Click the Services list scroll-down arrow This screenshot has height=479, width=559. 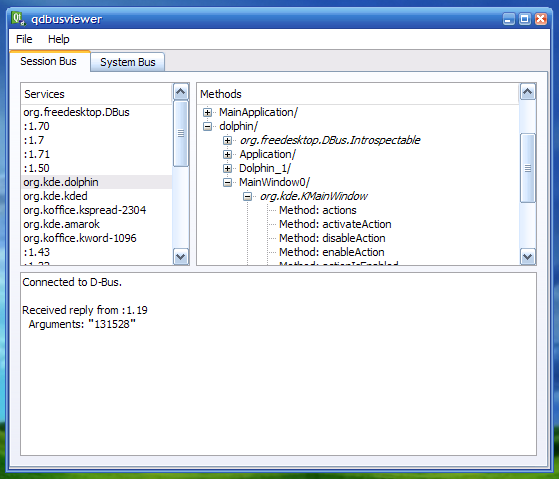[181, 257]
